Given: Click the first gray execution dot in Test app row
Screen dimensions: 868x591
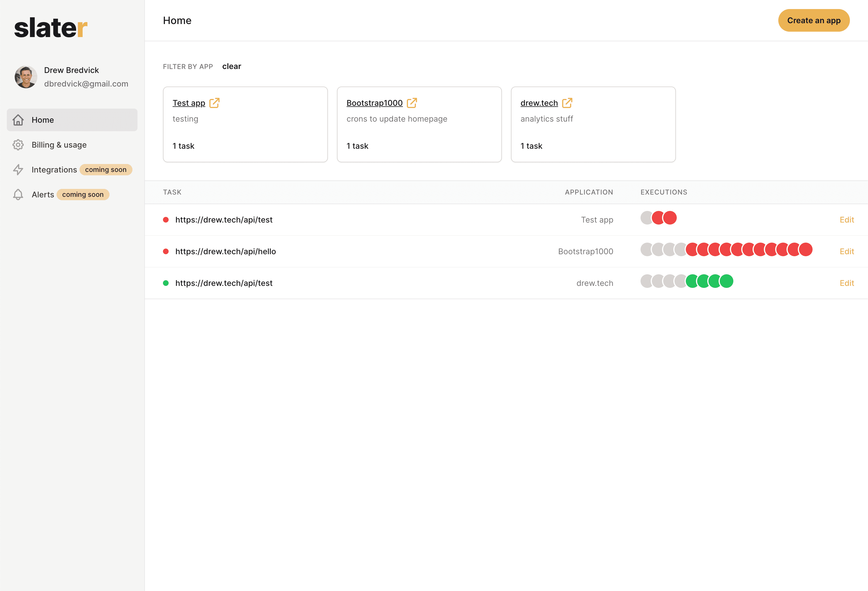Looking at the screenshot, I should (x=646, y=218).
